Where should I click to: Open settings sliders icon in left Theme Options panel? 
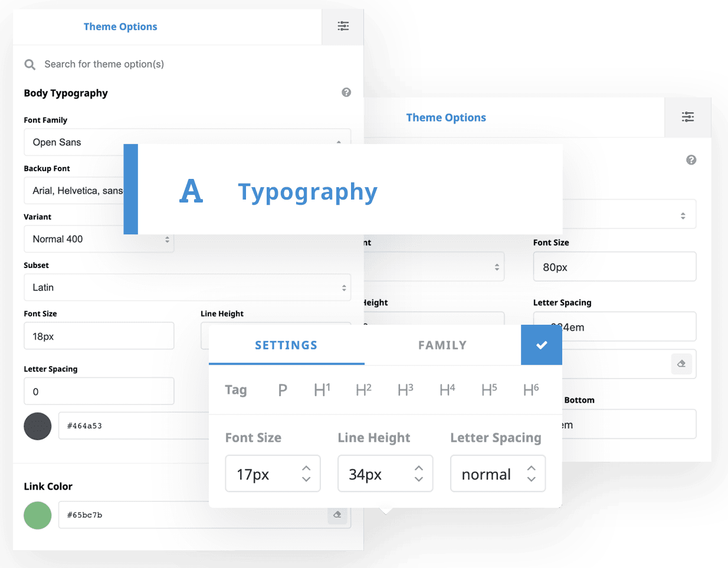[x=343, y=26]
